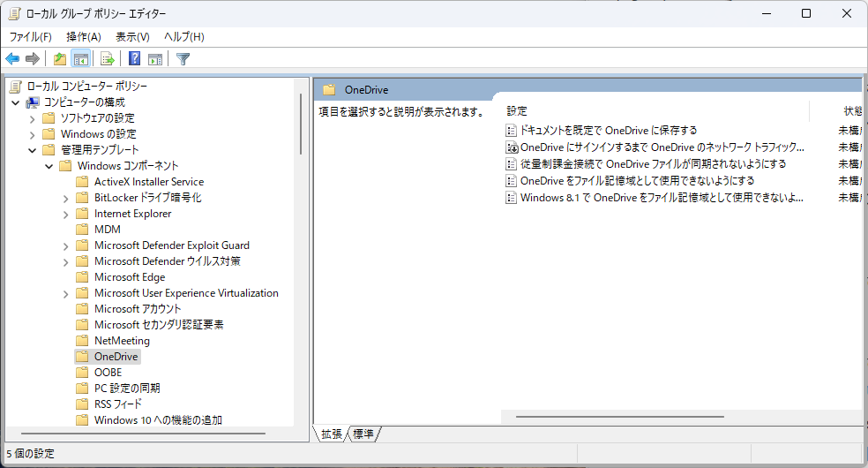Click policy icon for OneDrive をファイル記憶域として使用できないようにする
Image resolution: width=868 pixels, height=468 pixels.
(512, 180)
